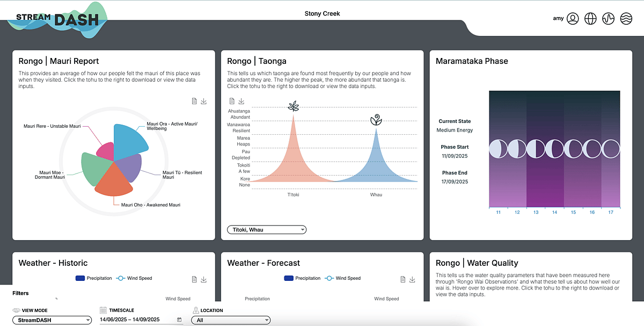Click the Whau axis label
644x326 pixels.
376,194
